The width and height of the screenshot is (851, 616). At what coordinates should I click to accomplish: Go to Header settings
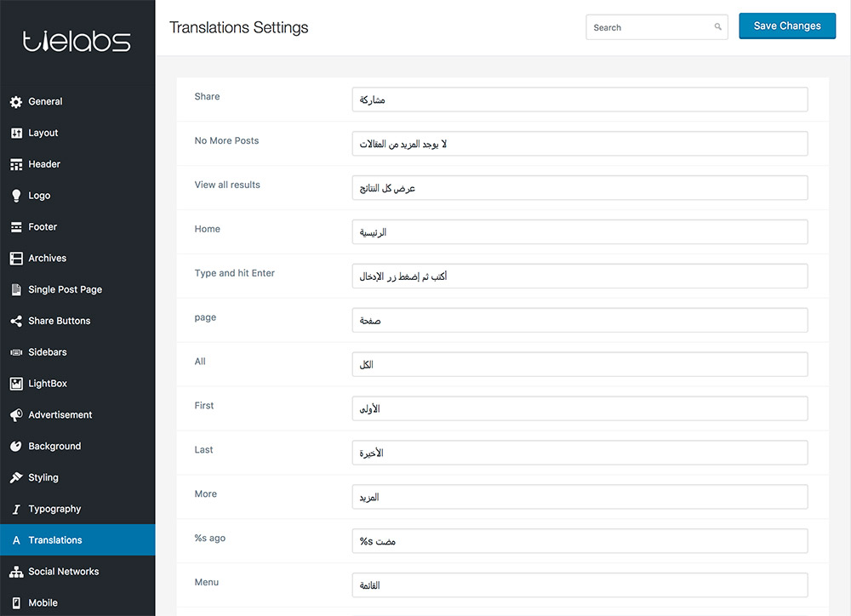pyautogui.click(x=77, y=164)
